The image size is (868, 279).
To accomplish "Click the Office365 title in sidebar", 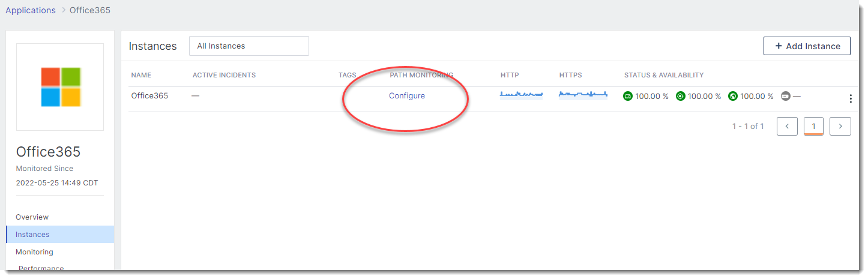I will click(48, 152).
